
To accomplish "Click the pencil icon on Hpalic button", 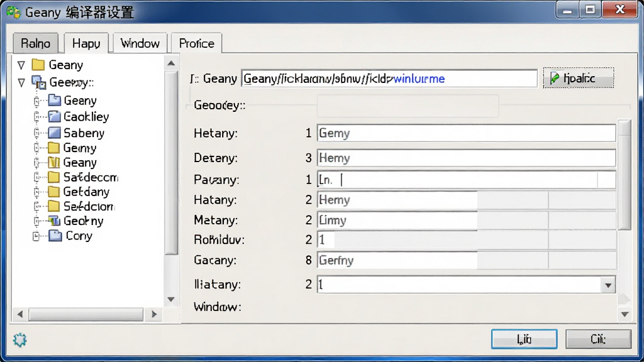I will (x=555, y=78).
